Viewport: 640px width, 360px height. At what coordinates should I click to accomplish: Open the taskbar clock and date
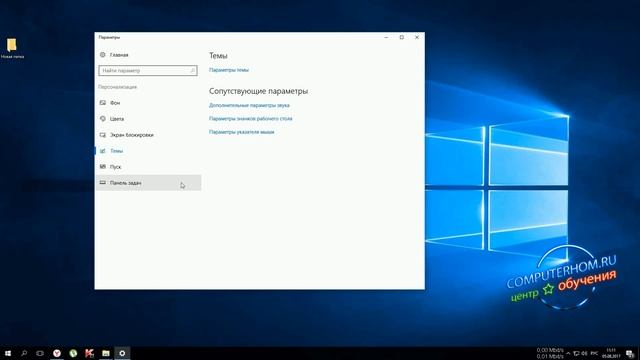[611, 353]
